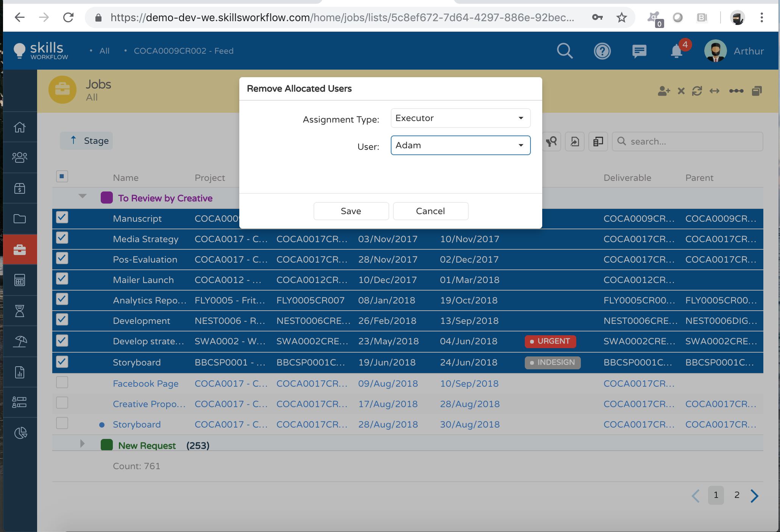This screenshot has width=780, height=532.
Task: Uncheck the Manuscript row checkbox
Action: click(62, 218)
